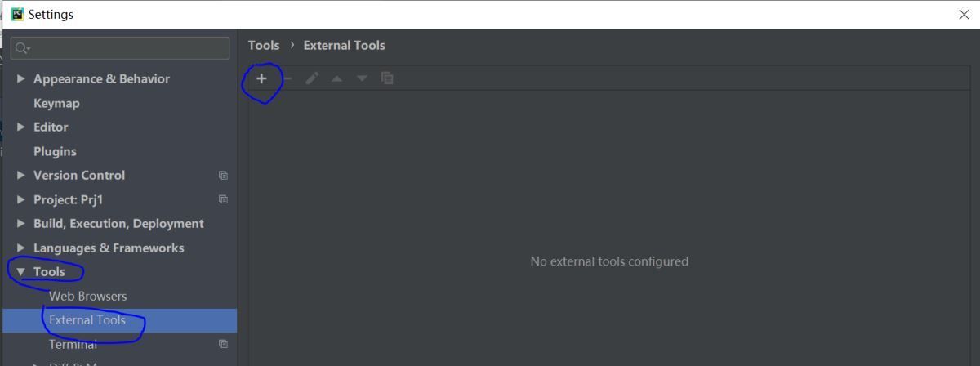
Task: Expand the Appearance & Behavior section
Action: coord(21,79)
